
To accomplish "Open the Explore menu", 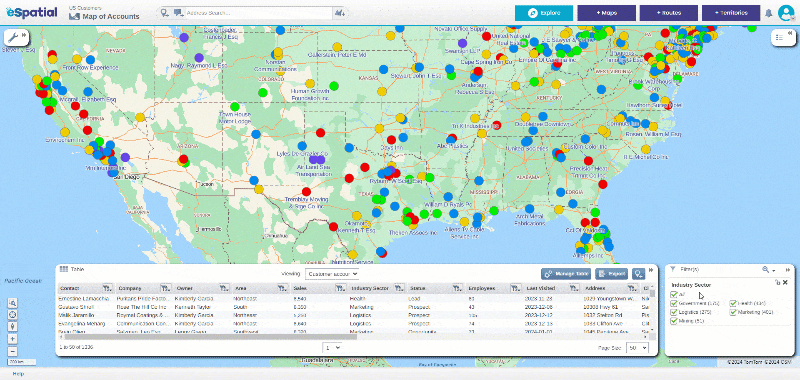I will [544, 13].
